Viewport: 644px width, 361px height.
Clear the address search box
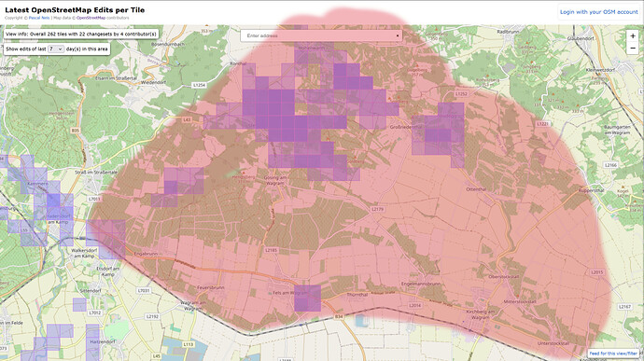(x=398, y=35)
